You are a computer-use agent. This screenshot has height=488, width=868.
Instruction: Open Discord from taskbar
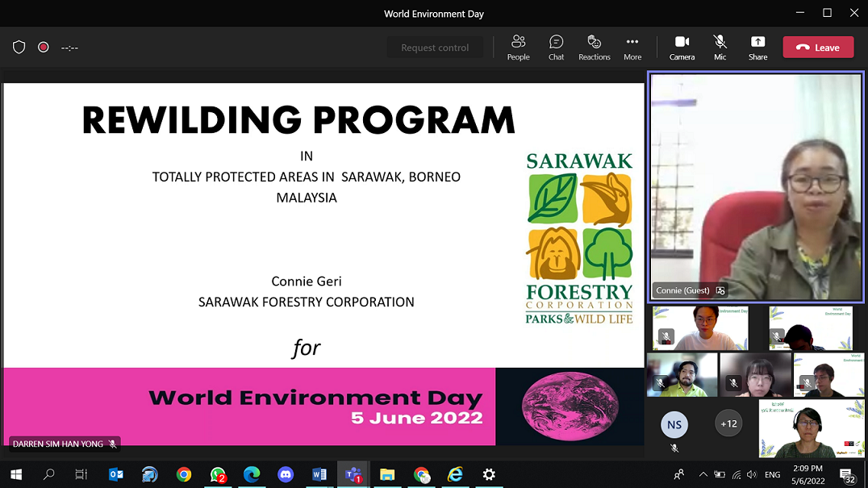[x=286, y=474]
